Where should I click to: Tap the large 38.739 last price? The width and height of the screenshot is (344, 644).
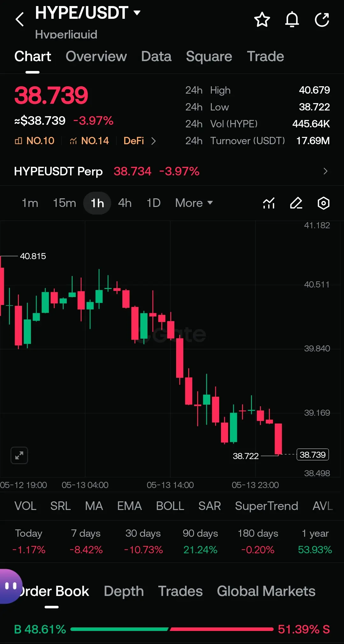coord(51,95)
